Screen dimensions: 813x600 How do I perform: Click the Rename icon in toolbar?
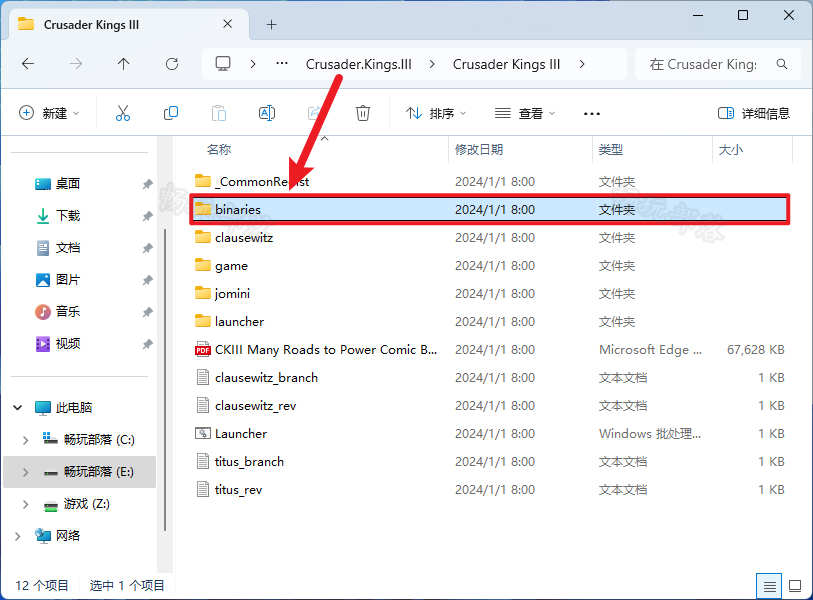coord(267,113)
